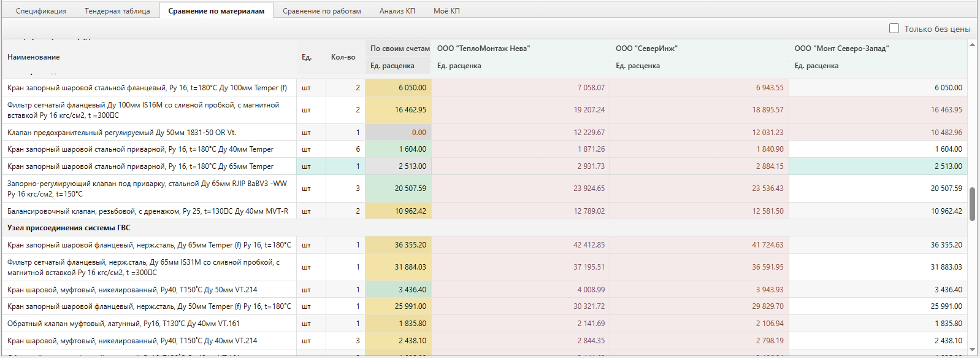Click the ТеплоМонтаж Нева price 12 229.67
980x358 pixels.
click(521, 133)
